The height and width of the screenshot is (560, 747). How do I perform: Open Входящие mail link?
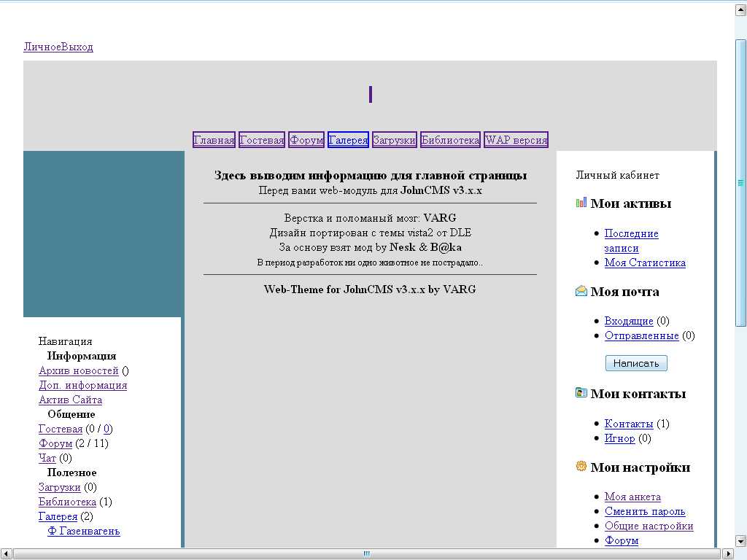pyautogui.click(x=629, y=321)
